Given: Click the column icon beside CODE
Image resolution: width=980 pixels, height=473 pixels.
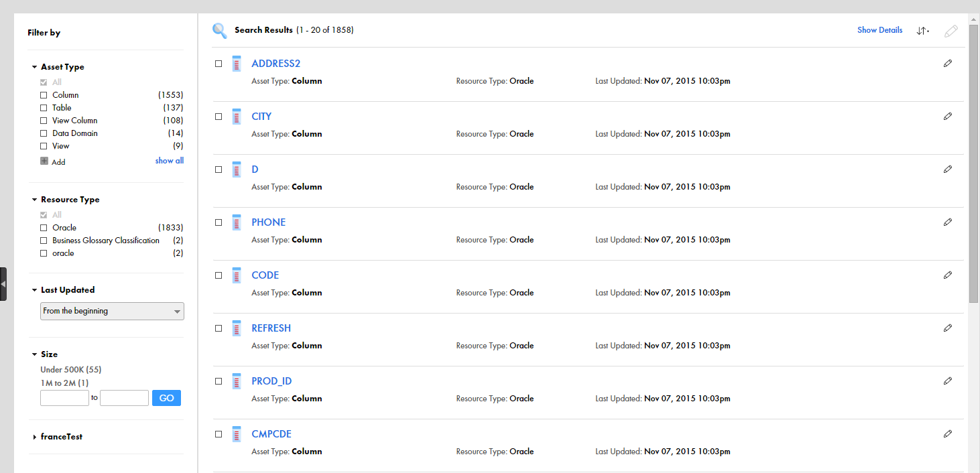Looking at the screenshot, I should pos(236,275).
